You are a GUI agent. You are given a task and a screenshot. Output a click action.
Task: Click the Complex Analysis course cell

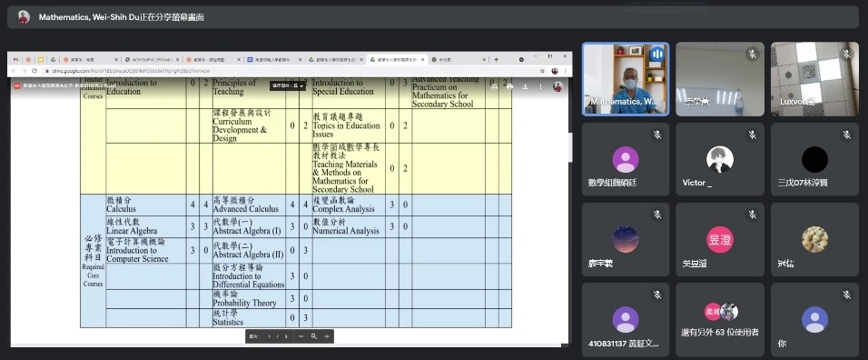[x=349, y=205]
